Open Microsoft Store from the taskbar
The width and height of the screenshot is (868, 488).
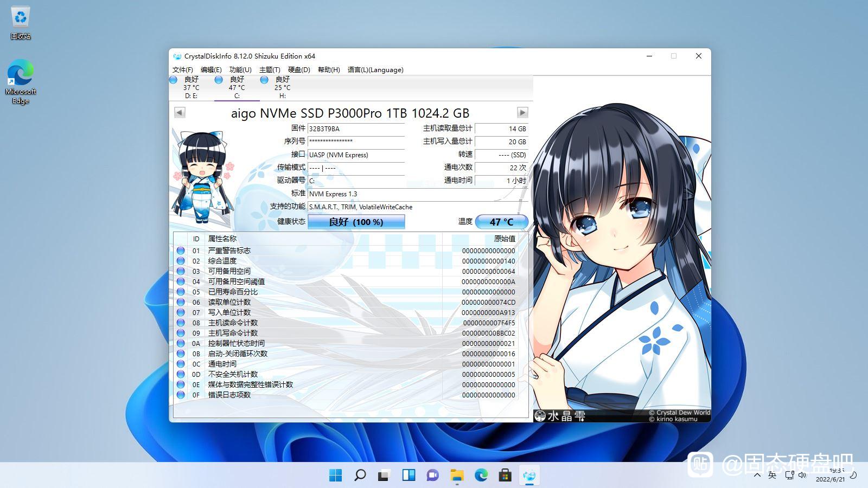click(x=505, y=476)
